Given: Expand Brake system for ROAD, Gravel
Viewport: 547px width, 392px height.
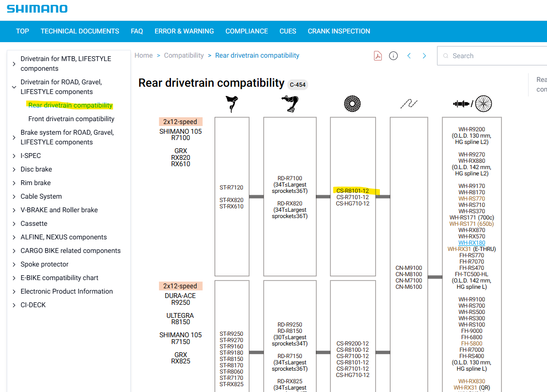Looking at the screenshot, I should click(14, 138).
